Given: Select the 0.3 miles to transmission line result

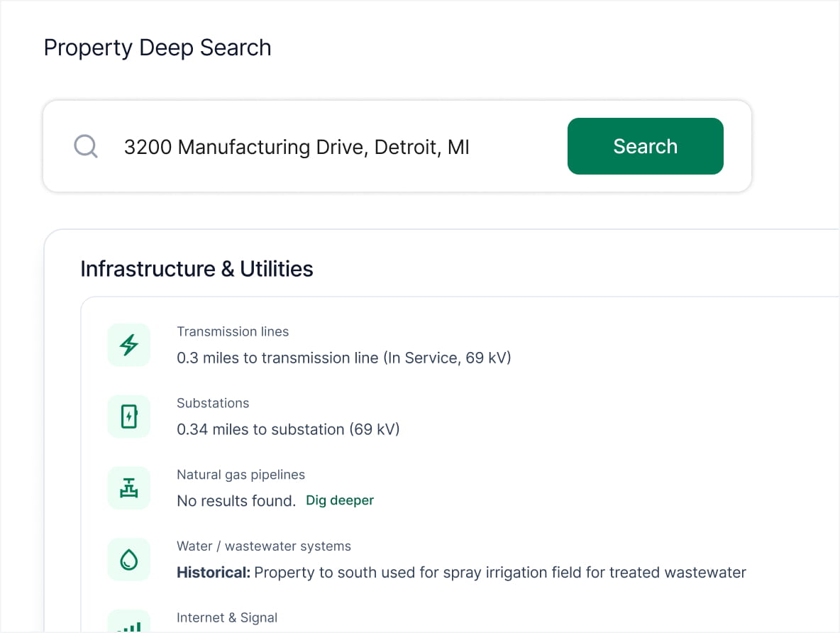Looking at the screenshot, I should (x=344, y=358).
